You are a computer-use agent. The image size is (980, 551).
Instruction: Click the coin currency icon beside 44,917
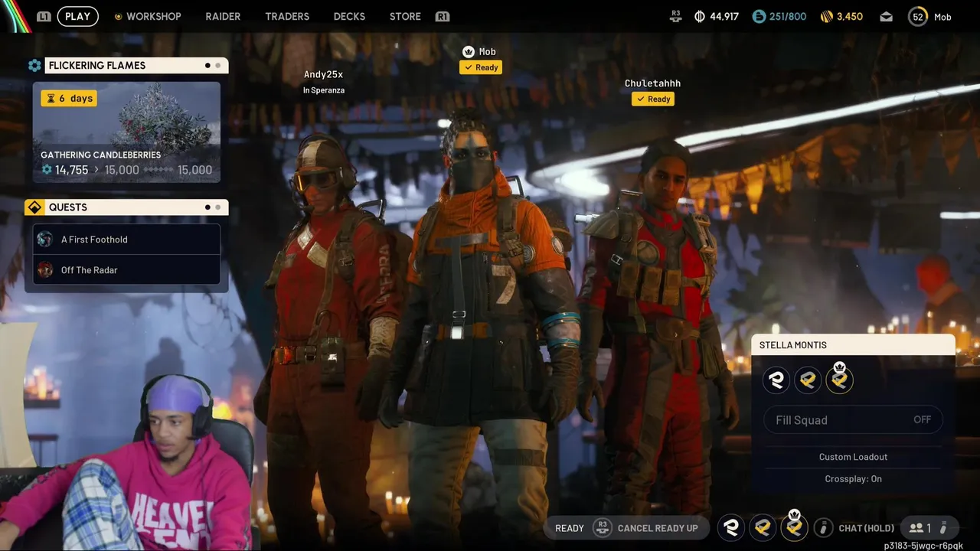pyautogui.click(x=700, y=16)
